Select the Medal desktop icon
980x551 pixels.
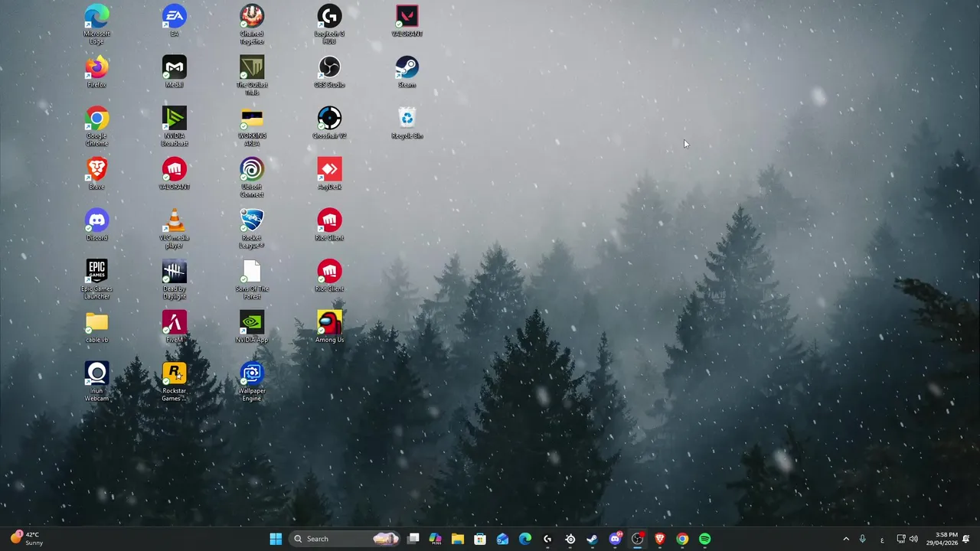tap(174, 72)
